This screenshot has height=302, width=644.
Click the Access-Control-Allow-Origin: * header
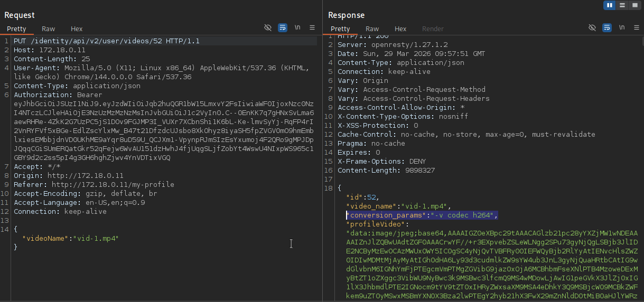point(401,108)
